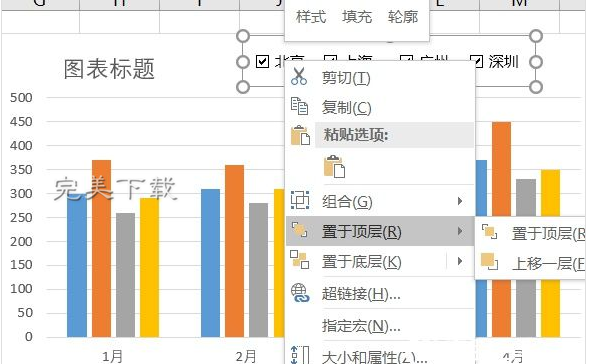This screenshot has width=589, height=364.
Task: Click the size and properties icon
Action: [300, 355]
